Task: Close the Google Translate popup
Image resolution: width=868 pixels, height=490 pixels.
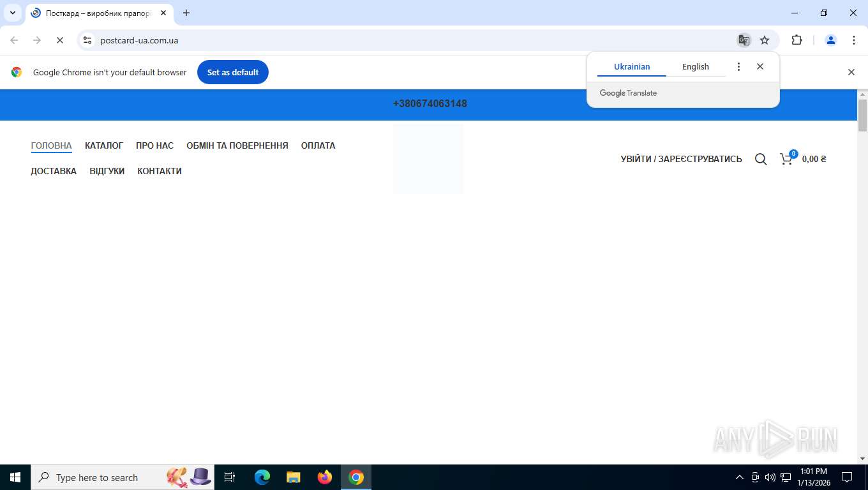Action: click(x=760, y=66)
